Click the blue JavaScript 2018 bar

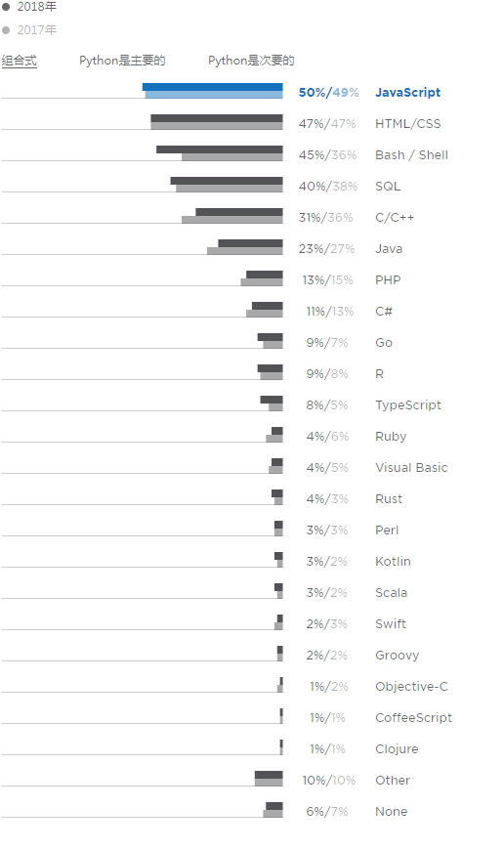point(212,87)
